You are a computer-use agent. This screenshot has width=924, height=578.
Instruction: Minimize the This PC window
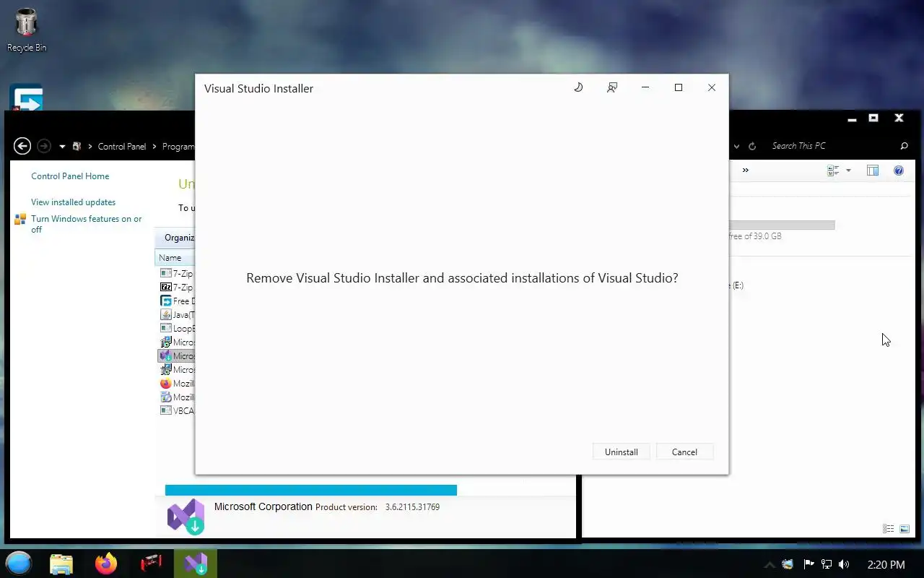(853, 118)
